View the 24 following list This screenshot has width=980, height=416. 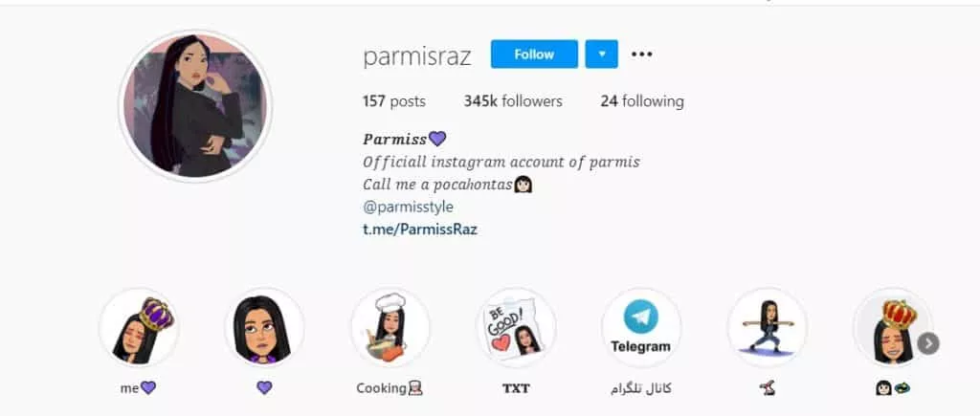(x=642, y=101)
